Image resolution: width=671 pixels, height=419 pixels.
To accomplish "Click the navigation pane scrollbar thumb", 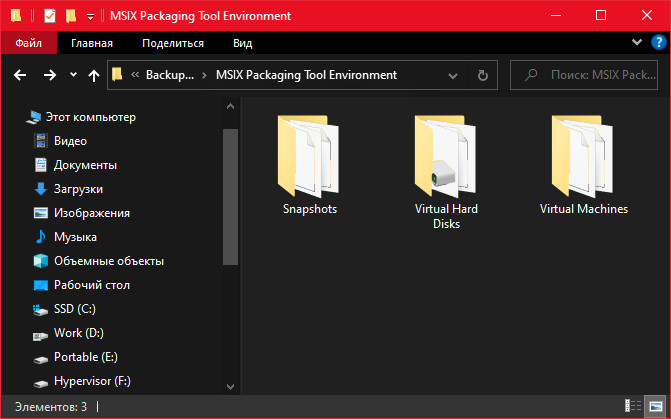I will 230,197.
